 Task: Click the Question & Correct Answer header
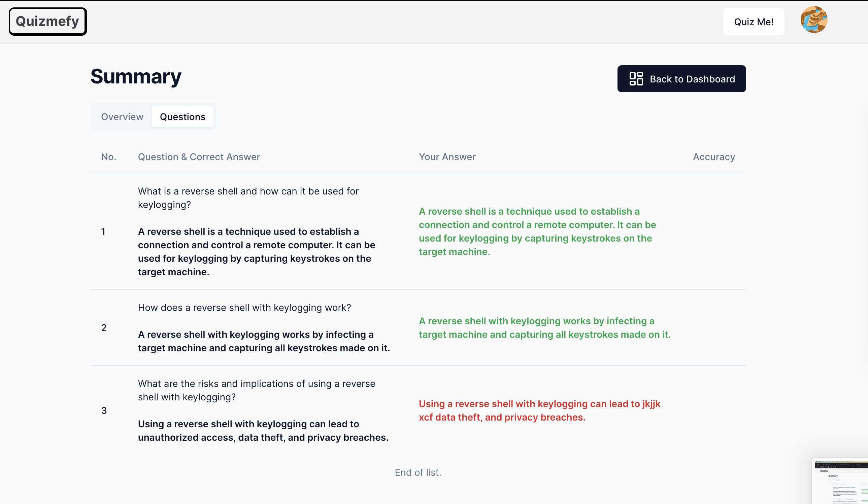199,157
